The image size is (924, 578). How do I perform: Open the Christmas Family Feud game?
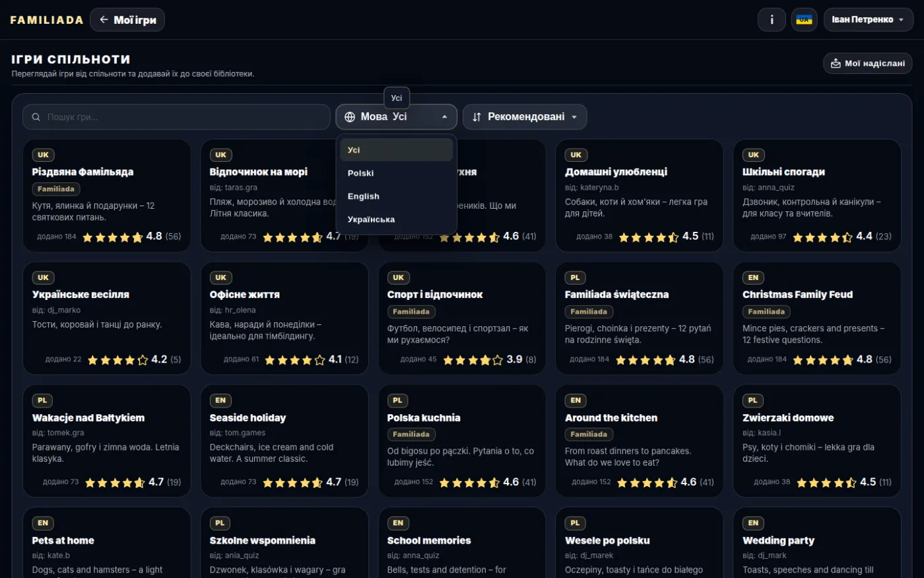pyautogui.click(x=817, y=318)
